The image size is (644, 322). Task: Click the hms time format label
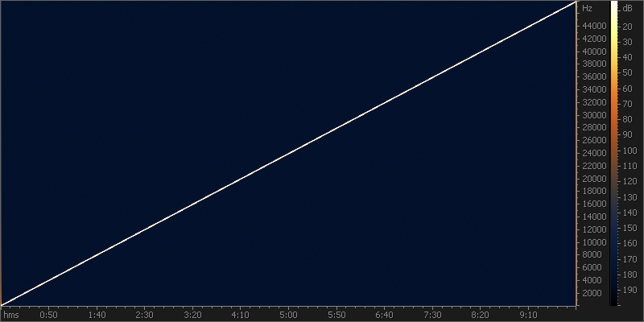tap(10, 315)
